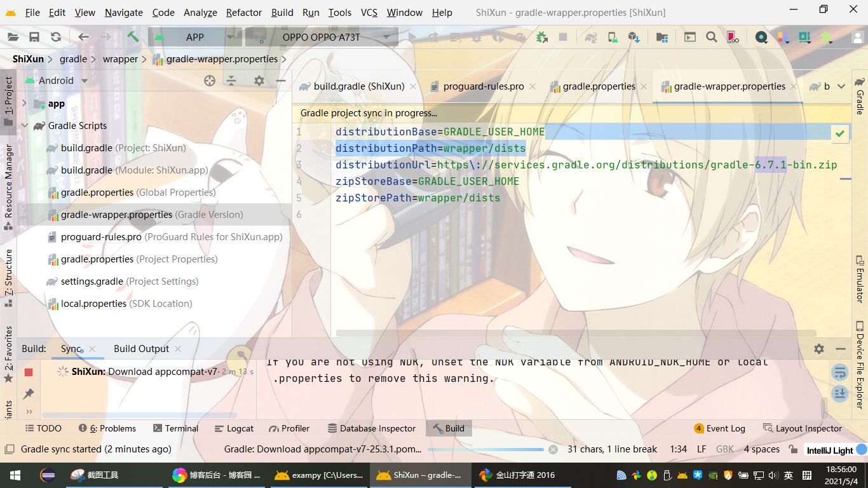
Task: Open the Layout Inspector
Action: point(803,428)
